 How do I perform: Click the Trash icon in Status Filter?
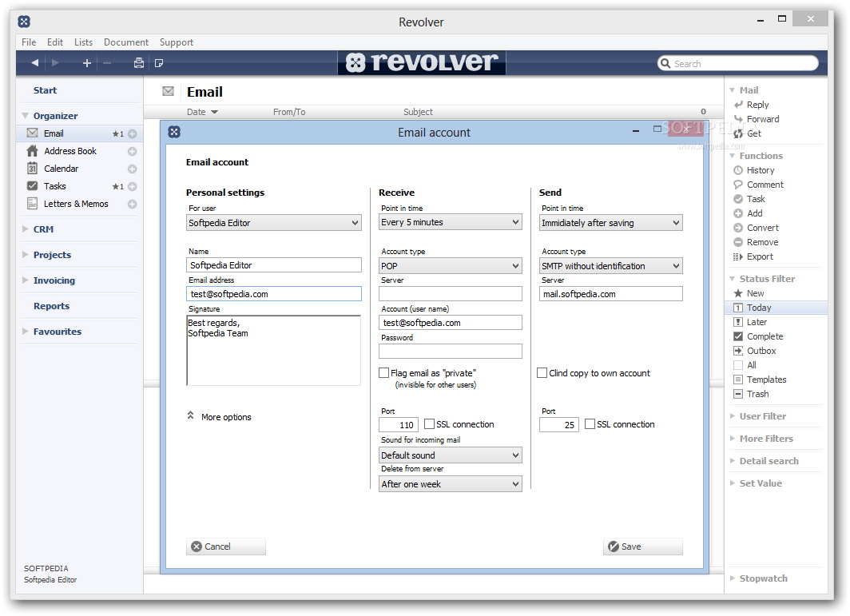coord(738,394)
